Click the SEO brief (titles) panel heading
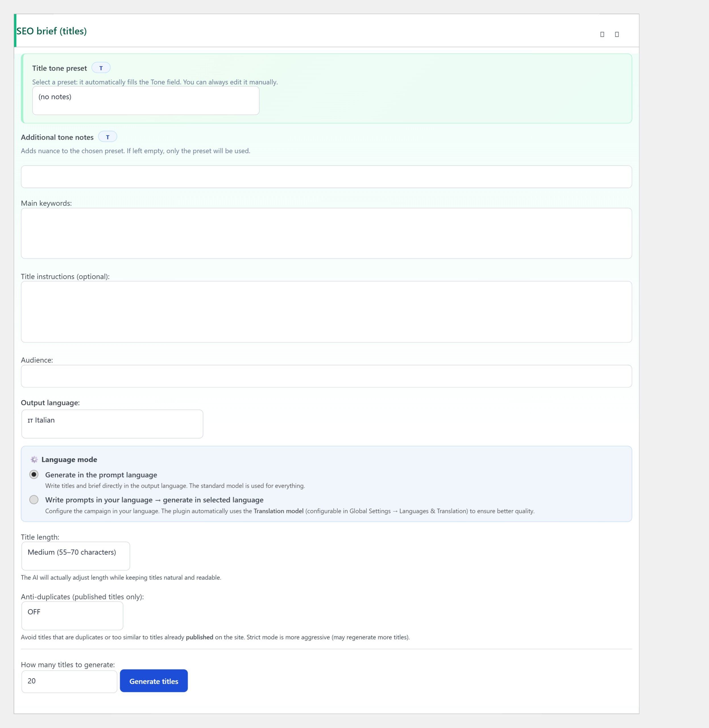This screenshot has width=709, height=728. coord(51,31)
